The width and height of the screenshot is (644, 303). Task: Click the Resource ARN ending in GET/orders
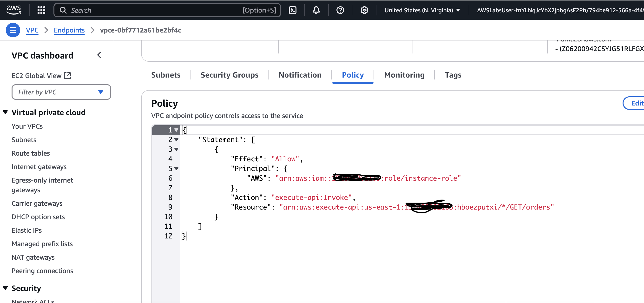(417, 207)
